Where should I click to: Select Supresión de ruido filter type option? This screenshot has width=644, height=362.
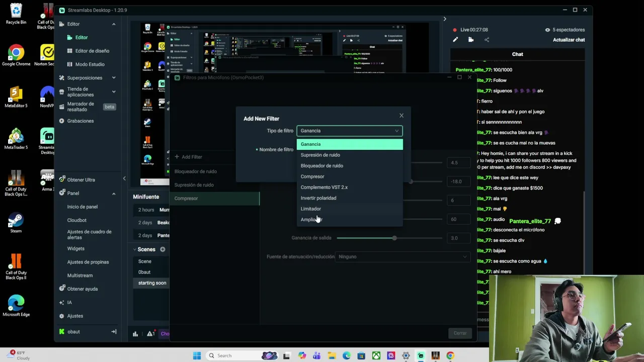[320, 155]
